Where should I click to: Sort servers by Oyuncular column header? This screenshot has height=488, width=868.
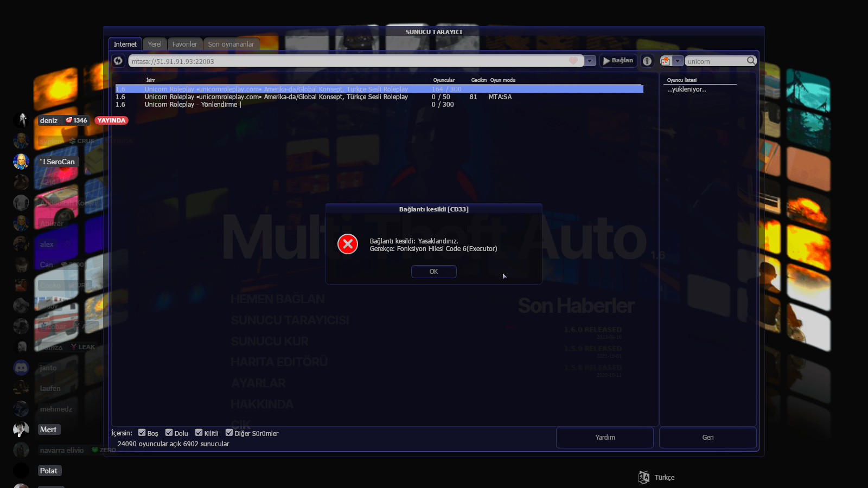444,80
